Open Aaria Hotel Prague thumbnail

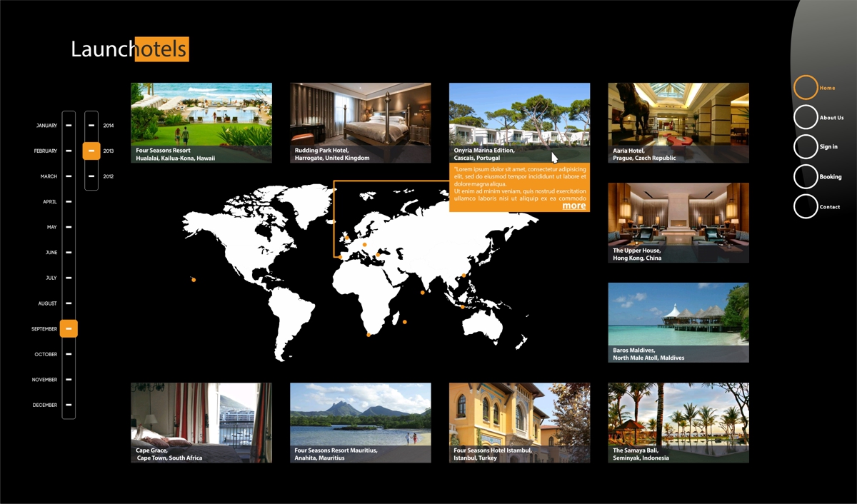[x=678, y=123]
